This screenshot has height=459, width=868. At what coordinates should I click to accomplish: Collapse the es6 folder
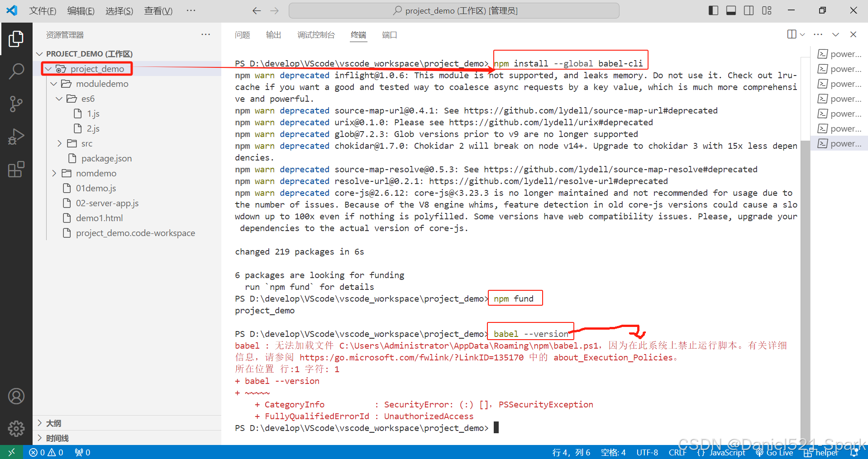point(127,99)
